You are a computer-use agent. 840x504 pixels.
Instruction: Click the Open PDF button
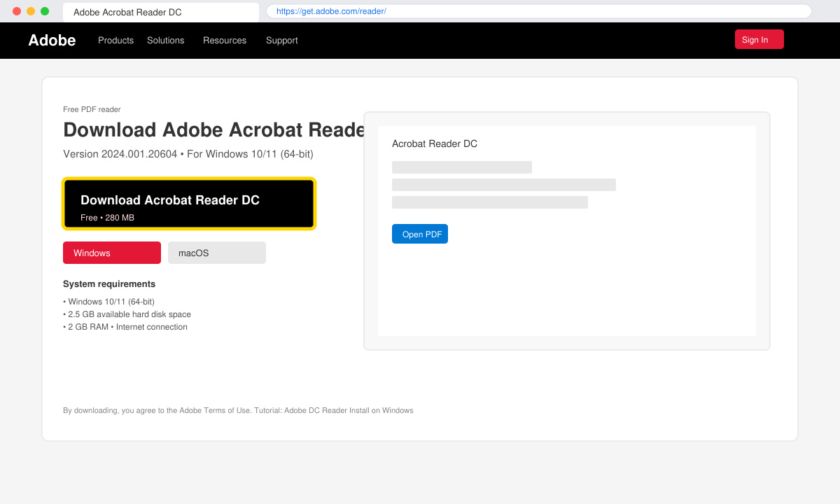[x=420, y=234]
